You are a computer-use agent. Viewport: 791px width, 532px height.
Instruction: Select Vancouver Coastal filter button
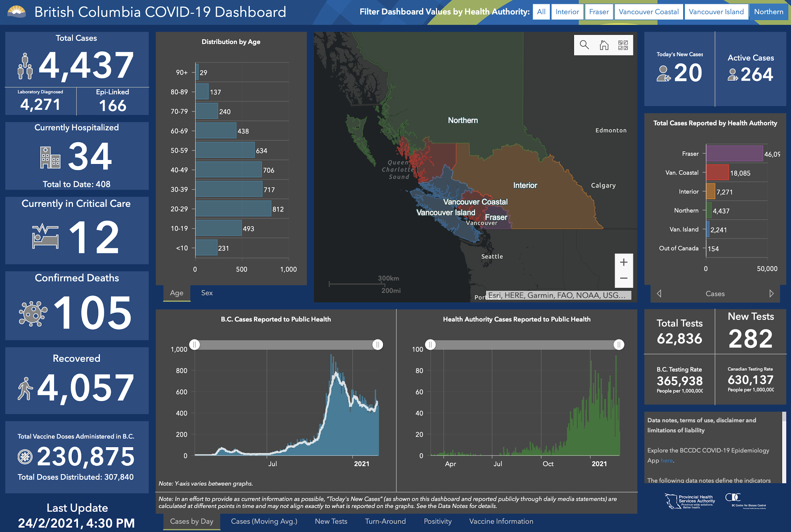[x=648, y=12]
